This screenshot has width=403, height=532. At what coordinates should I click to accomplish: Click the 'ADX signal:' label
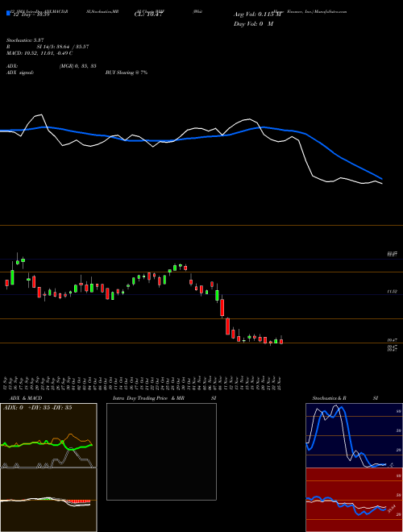pos(19,73)
